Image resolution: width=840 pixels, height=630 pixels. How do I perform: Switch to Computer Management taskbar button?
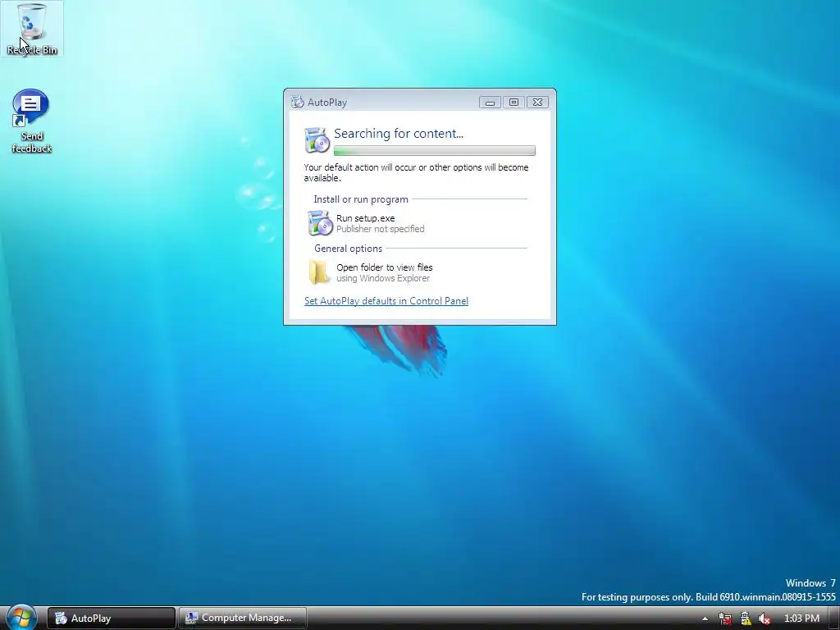243,619
